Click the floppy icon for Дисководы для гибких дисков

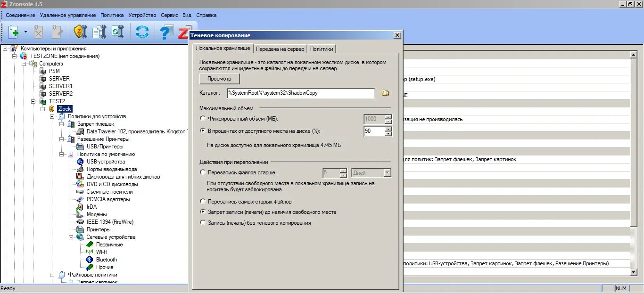80,177
